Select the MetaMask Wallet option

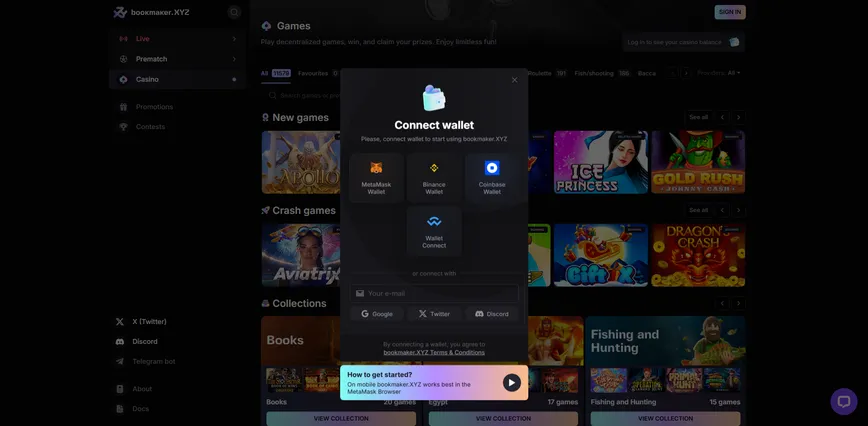376,178
